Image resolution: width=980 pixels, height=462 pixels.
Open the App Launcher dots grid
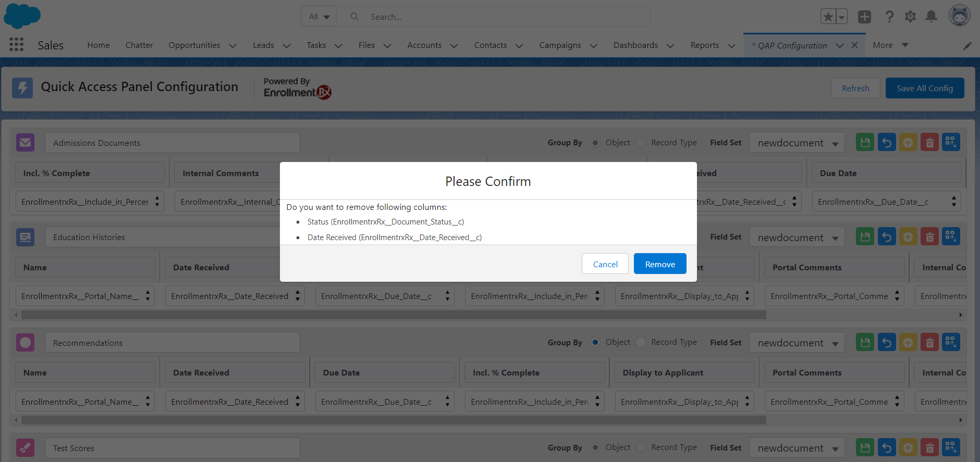16,45
